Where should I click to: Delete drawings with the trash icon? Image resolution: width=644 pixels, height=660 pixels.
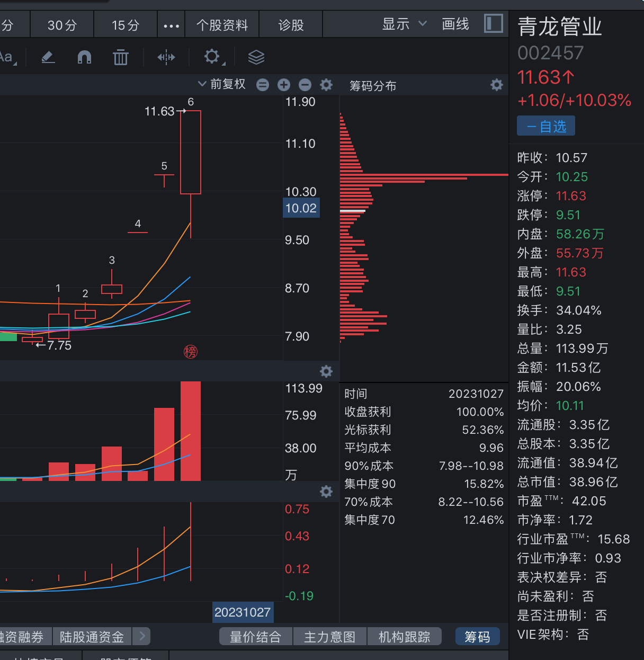(121, 57)
